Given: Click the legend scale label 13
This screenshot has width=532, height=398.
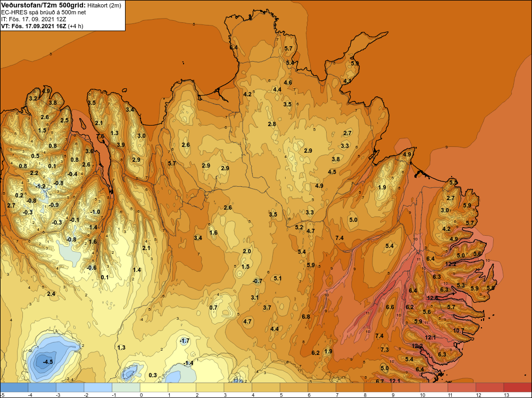Looking at the screenshot, I should point(506,395).
